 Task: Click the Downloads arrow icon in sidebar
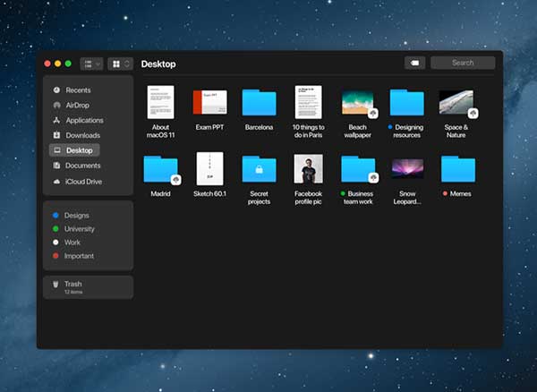(57, 135)
